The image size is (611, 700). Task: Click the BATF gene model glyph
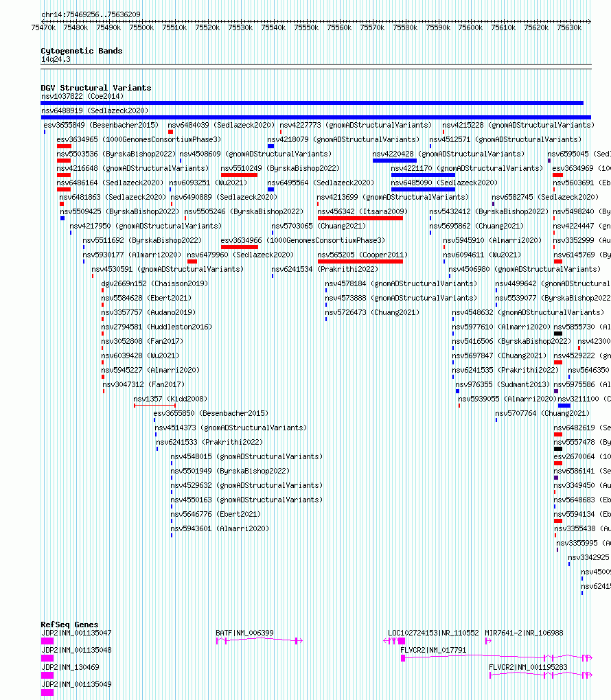260,640
